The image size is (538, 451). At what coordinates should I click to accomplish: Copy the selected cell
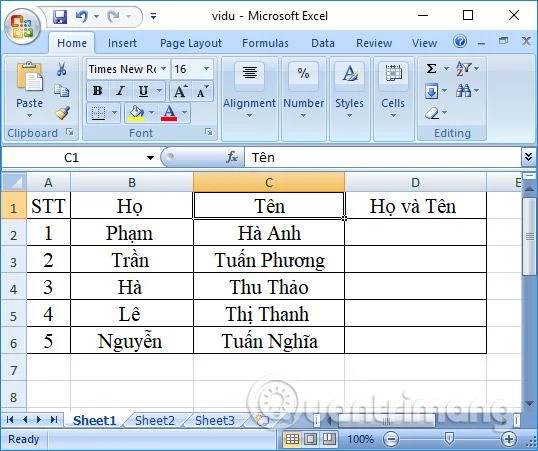[62, 91]
